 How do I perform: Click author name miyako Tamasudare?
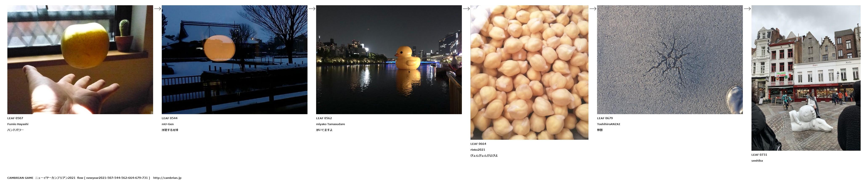click(x=331, y=124)
